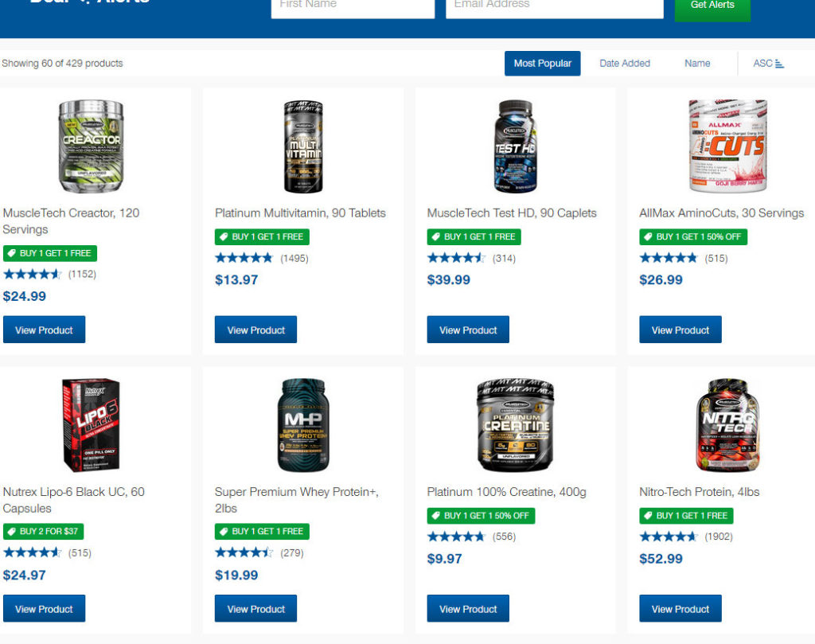This screenshot has width=815, height=644.
Task: Click the $39.99 Test HD price
Action: [x=449, y=279]
